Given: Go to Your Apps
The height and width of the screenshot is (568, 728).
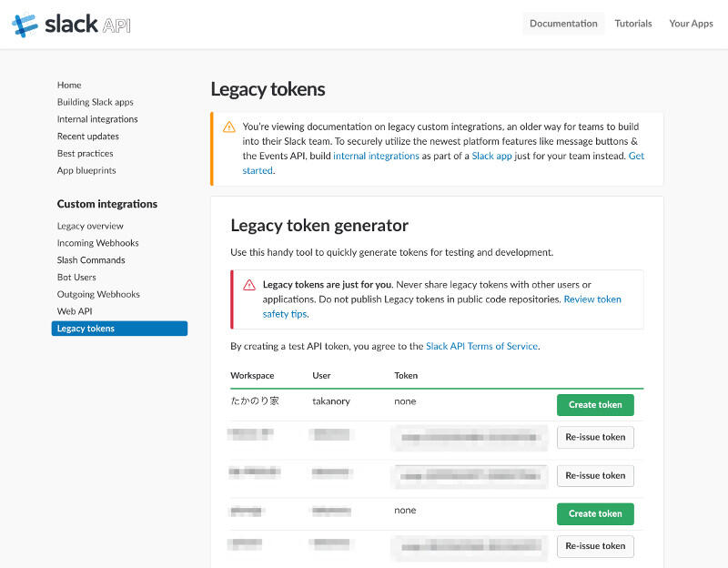Looking at the screenshot, I should [691, 23].
